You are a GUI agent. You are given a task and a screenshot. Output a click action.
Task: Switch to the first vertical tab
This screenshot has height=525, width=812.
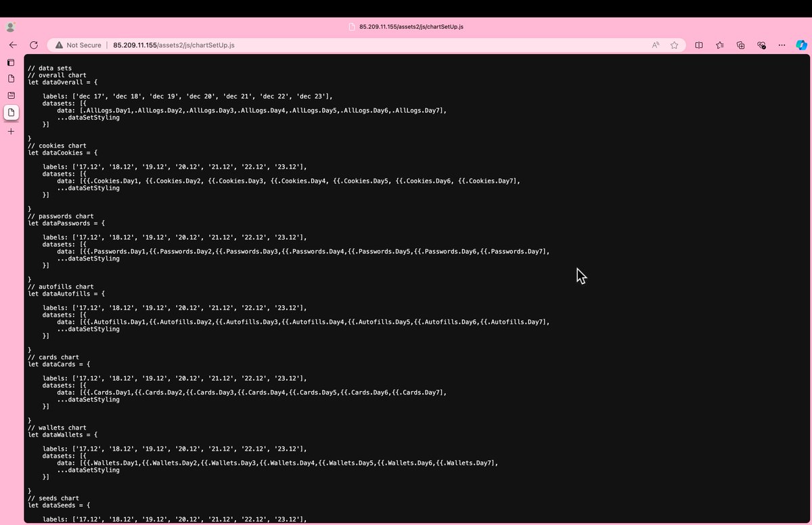click(11, 78)
